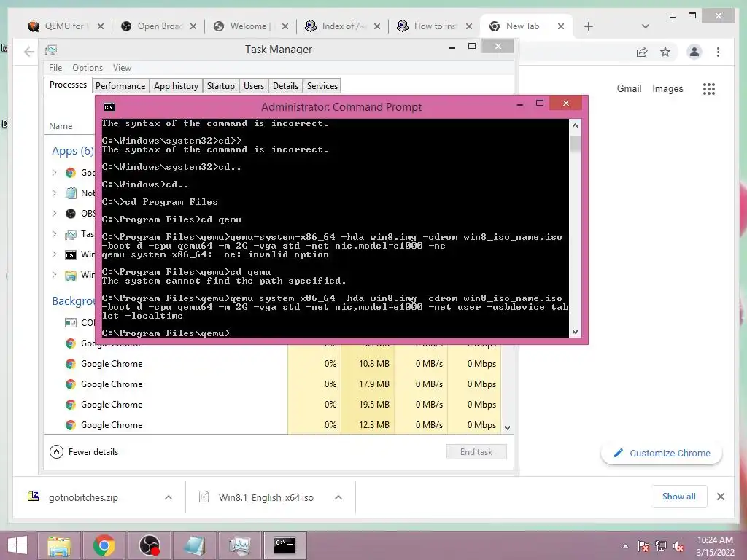Open gotnobitches.zip download

83,497
